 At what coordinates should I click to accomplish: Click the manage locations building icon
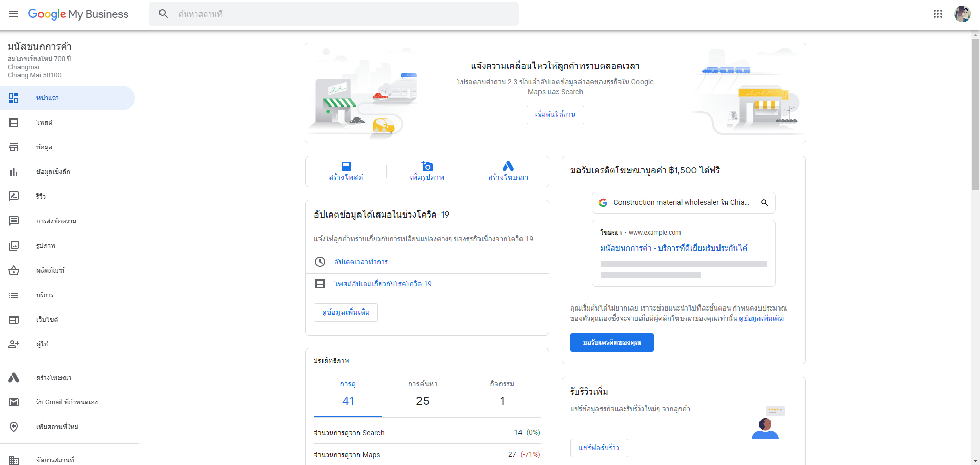pos(14,460)
